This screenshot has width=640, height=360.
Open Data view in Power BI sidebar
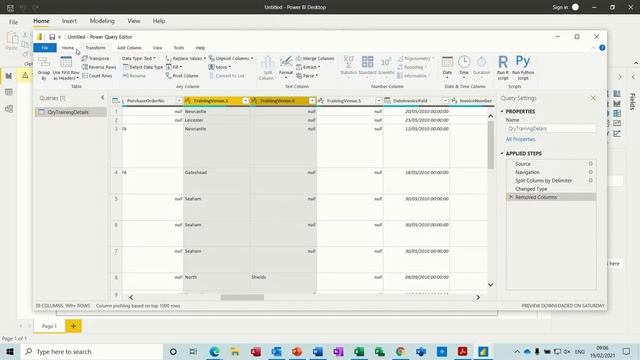(9, 92)
